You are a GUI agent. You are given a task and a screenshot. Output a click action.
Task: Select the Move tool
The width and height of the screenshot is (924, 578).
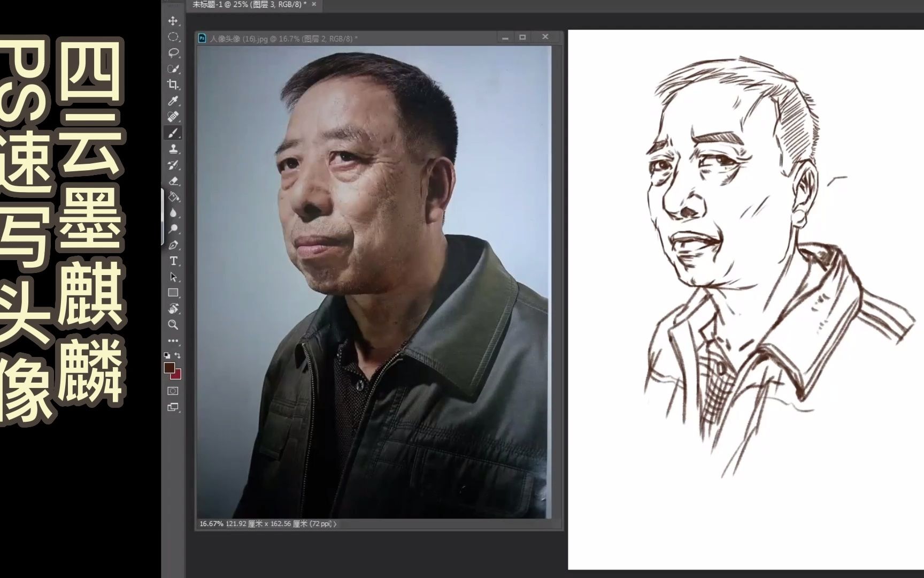(x=173, y=21)
